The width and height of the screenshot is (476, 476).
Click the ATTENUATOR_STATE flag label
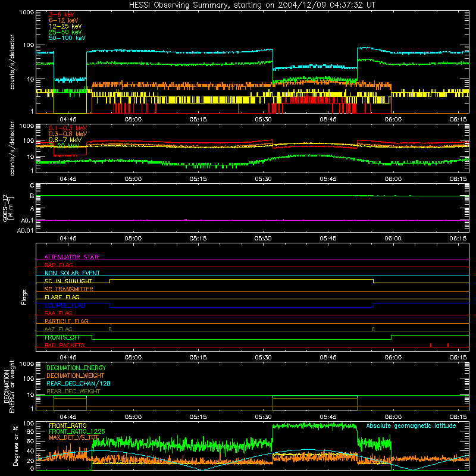(72, 257)
